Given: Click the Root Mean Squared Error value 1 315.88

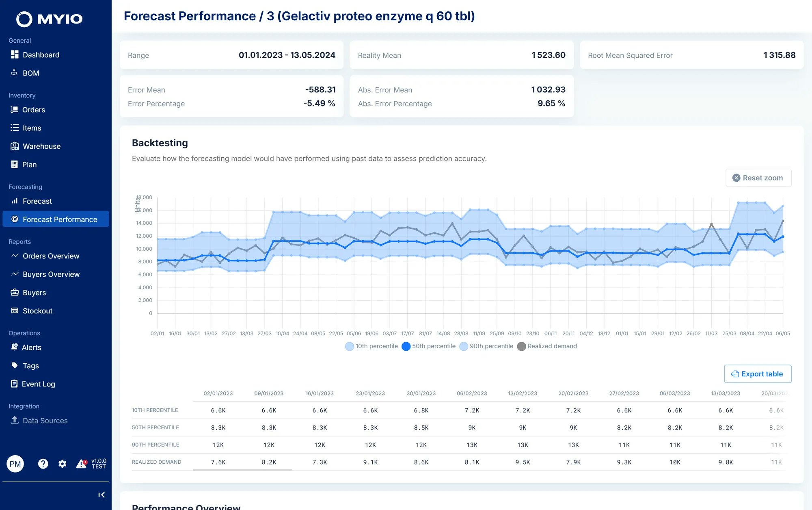Looking at the screenshot, I should (779, 55).
